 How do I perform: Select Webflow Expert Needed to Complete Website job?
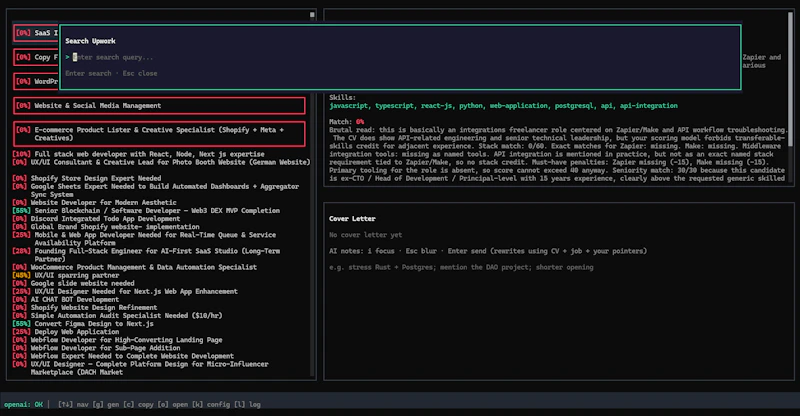123,356
